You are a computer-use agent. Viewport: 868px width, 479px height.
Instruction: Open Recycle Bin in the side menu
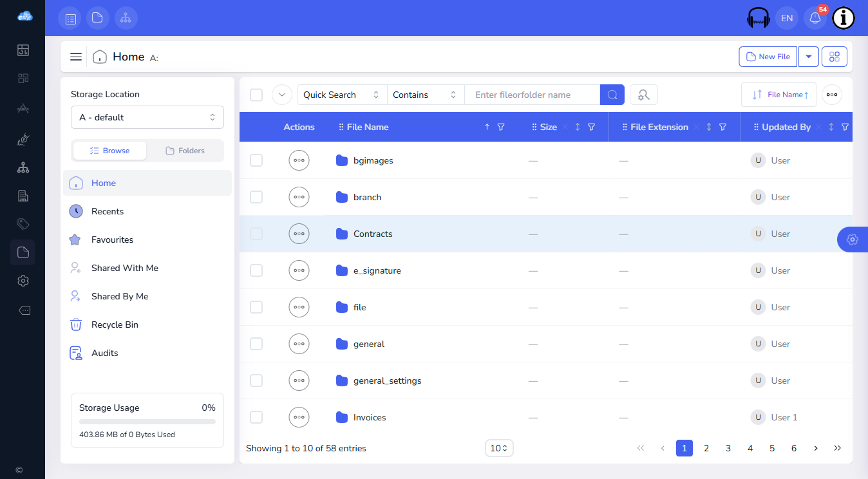147,324
